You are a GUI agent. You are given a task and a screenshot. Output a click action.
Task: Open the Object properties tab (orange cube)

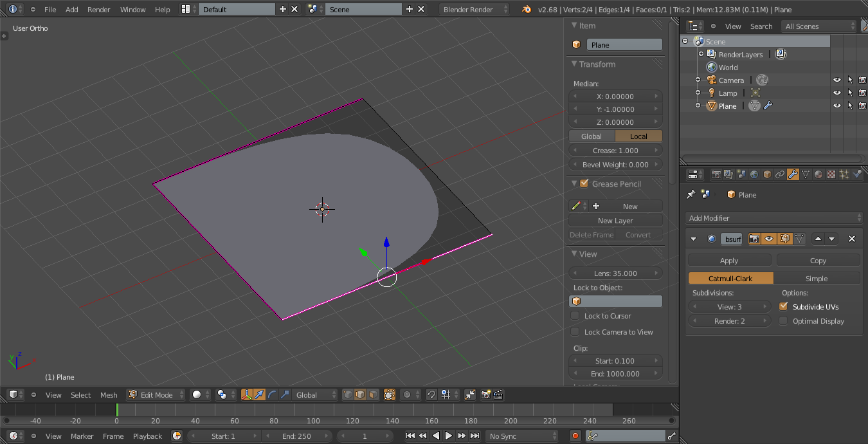766,174
